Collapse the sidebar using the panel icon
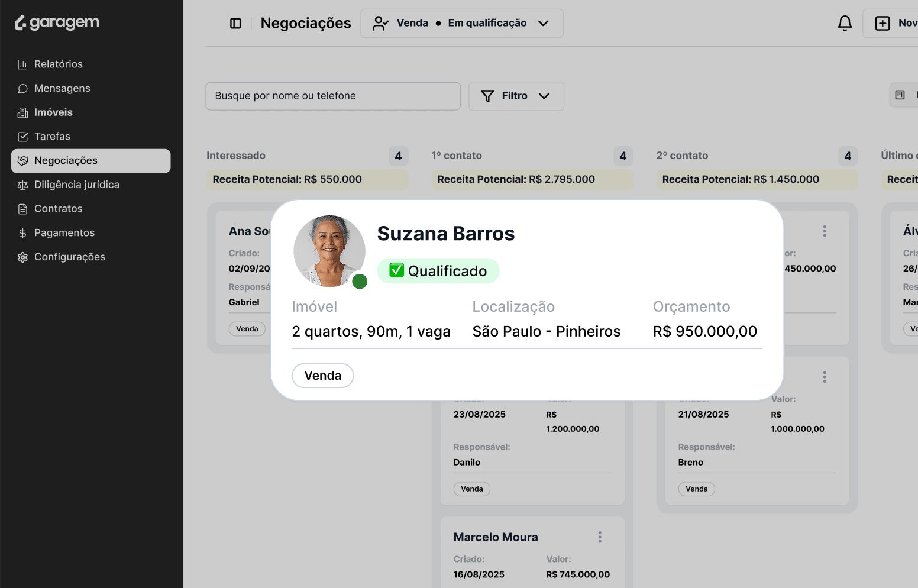This screenshot has width=918, height=588. point(235,23)
